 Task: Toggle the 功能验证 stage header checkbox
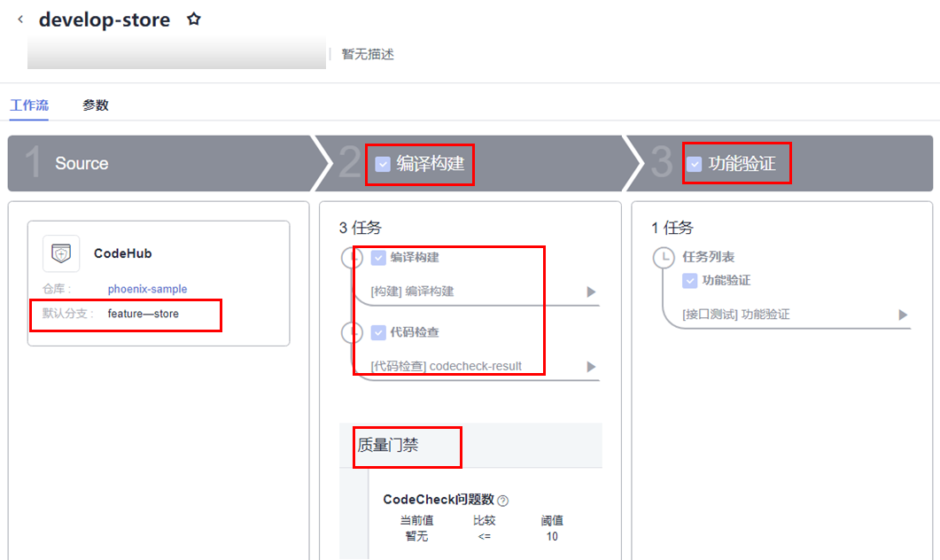coord(695,164)
